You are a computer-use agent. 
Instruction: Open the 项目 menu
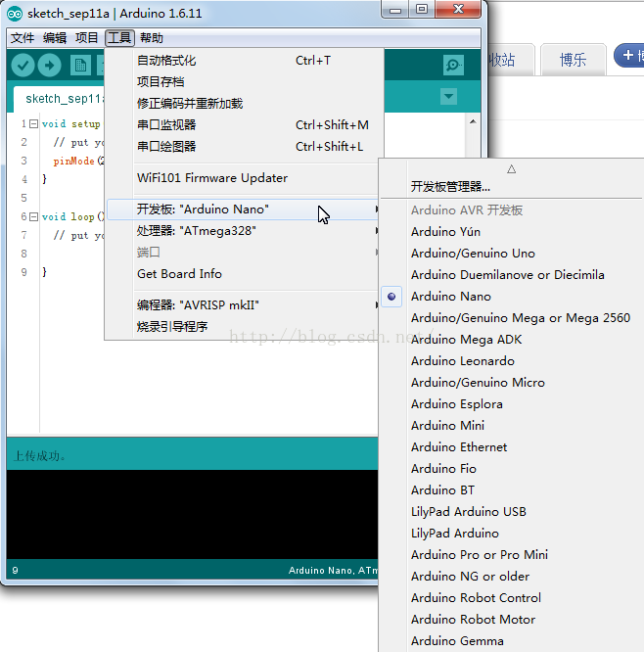pos(86,38)
